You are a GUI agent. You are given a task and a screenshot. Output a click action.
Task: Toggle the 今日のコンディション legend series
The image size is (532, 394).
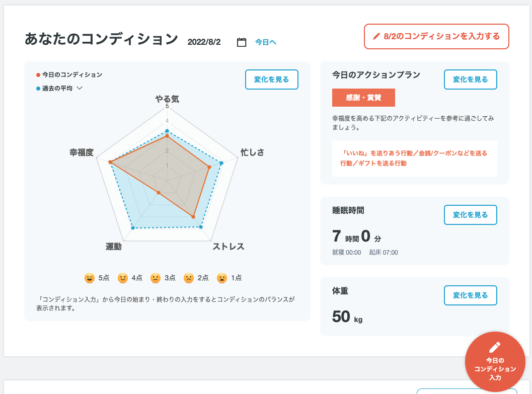pos(69,74)
